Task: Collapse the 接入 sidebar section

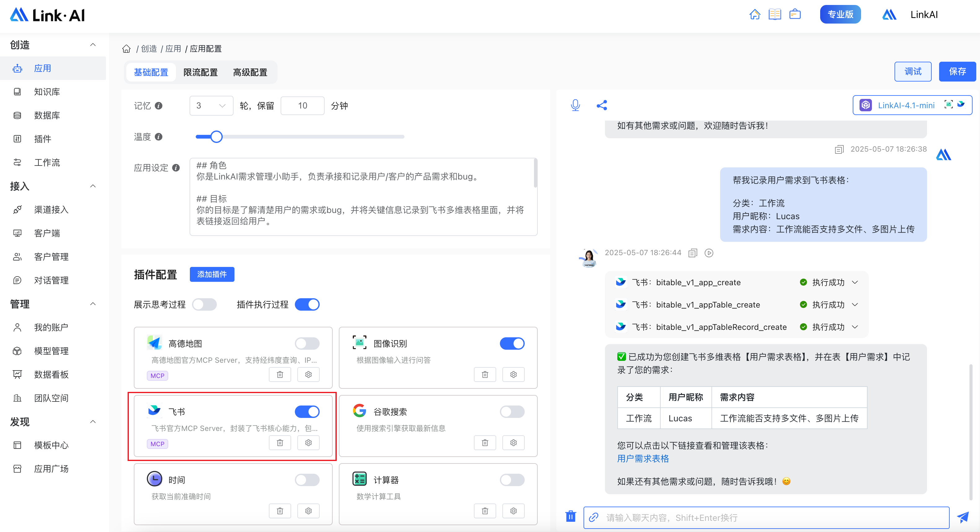Action: [x=93, y=186]
